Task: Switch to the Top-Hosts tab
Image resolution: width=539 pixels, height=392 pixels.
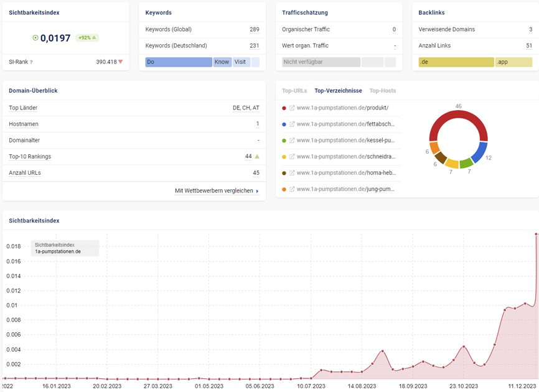Action: [383, 91]
